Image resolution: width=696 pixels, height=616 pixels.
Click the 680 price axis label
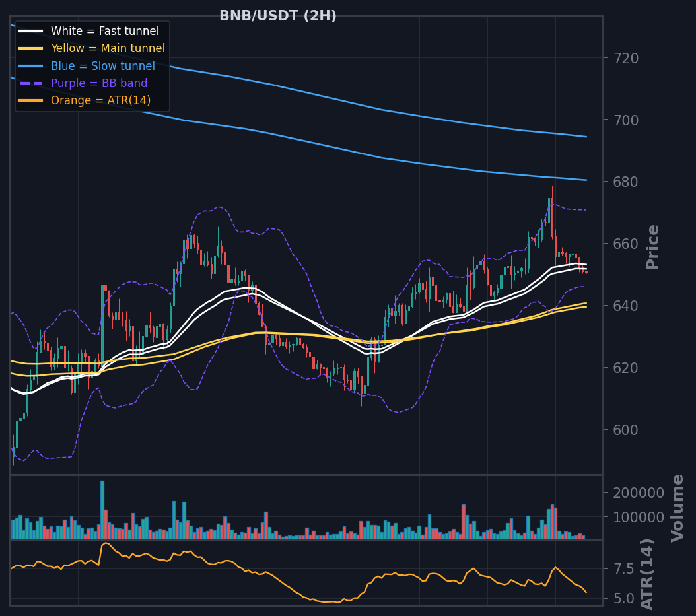[626, 182]
